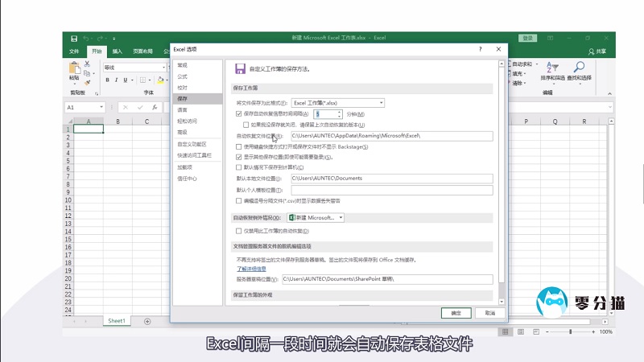
Task: Uncheck save AutoRecover information checkbox
Action: [x=239, y=113]
